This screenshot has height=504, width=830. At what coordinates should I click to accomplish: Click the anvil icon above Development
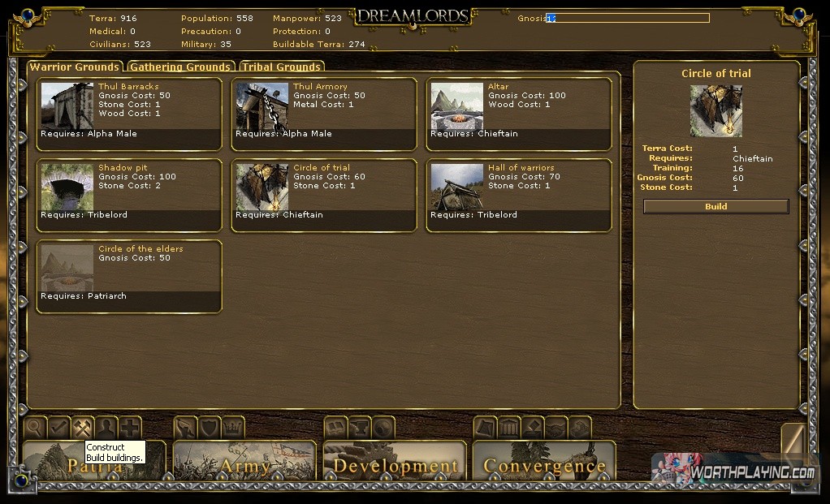[359, 427]
